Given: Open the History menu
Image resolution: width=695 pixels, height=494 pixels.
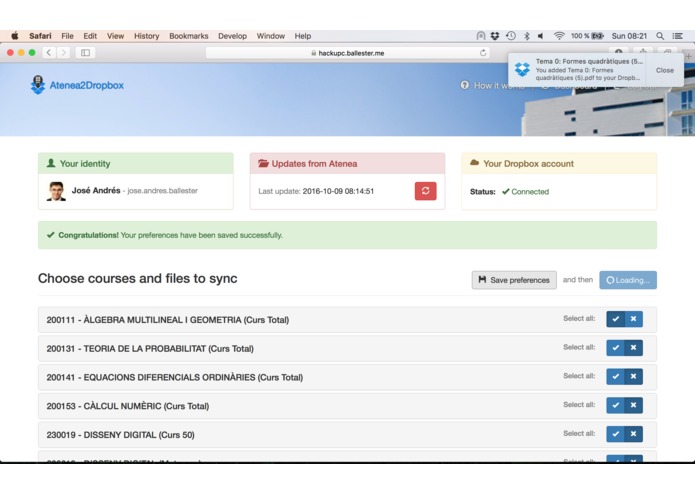Looking at the screenshot, I should [147, 36].
